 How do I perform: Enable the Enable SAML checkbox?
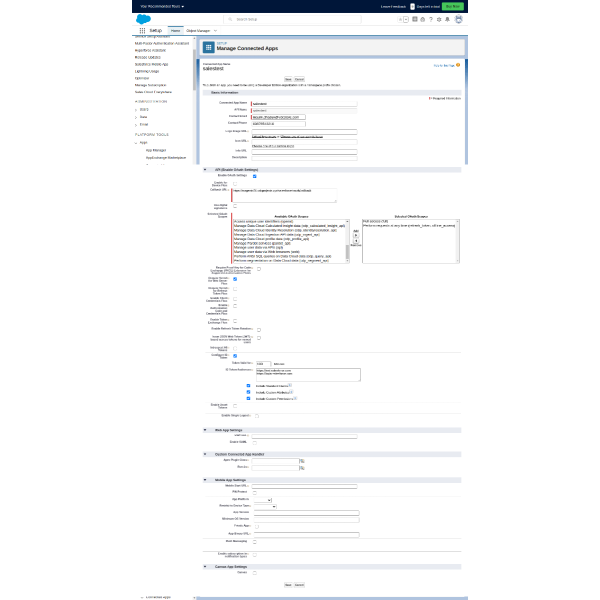pyautogui.click(x=256, y=441)
